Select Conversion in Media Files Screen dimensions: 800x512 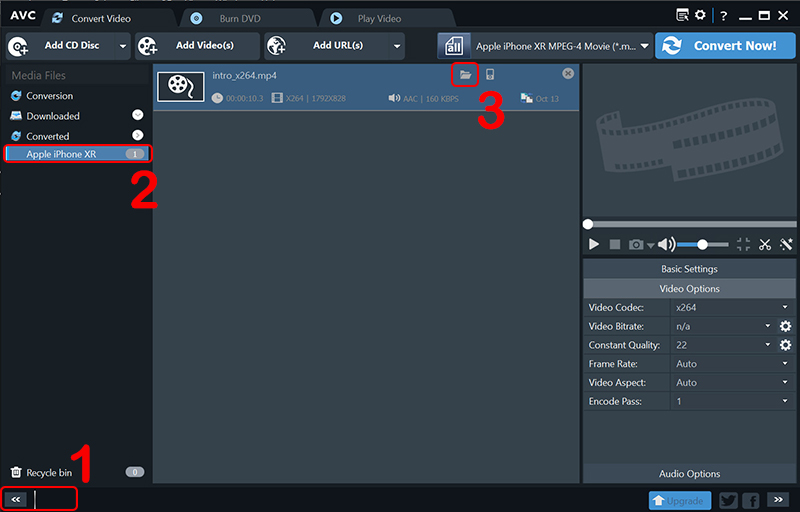pos(49,96)
